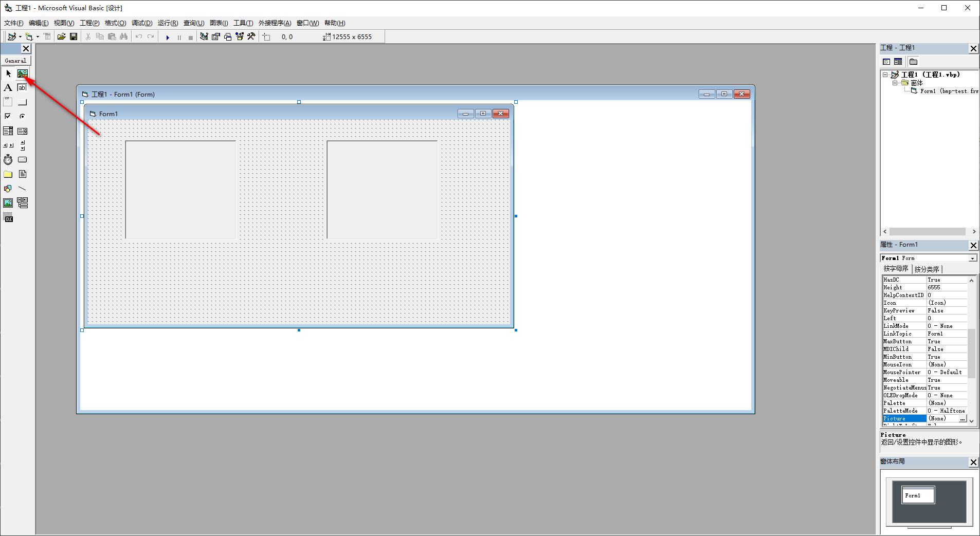Open the 格式(O) menu
980x536 pixels.
pyautogui.click(x=115, y=23)
